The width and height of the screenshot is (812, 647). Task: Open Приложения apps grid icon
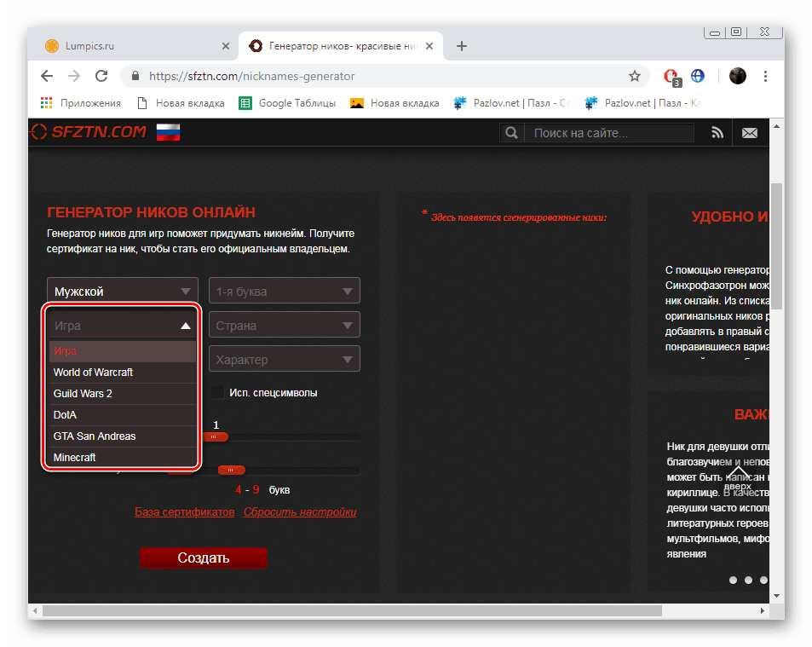coord(47,103)
